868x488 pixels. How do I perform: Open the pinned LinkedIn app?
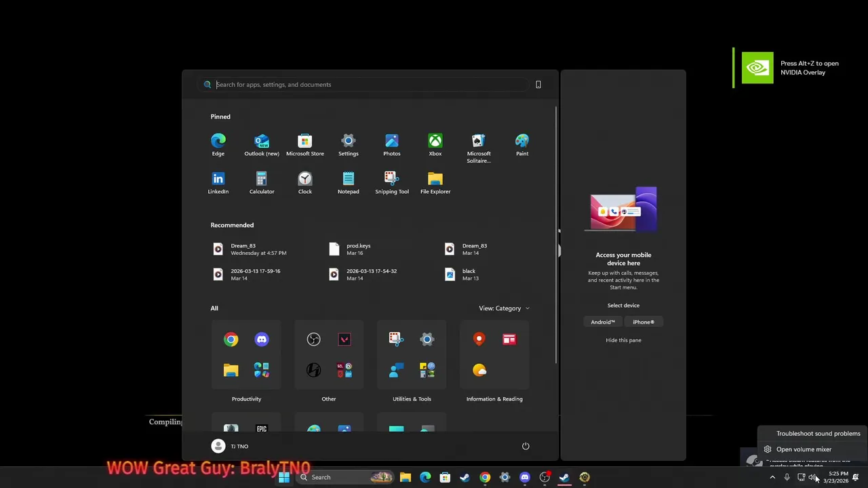point(218,183)
